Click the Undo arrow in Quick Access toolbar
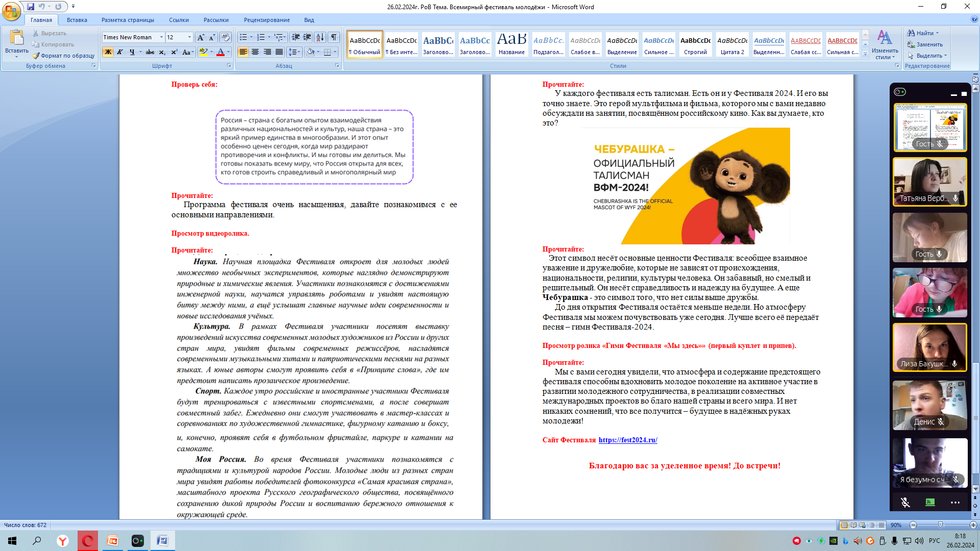The image size is (980, 551). (41, 7)
